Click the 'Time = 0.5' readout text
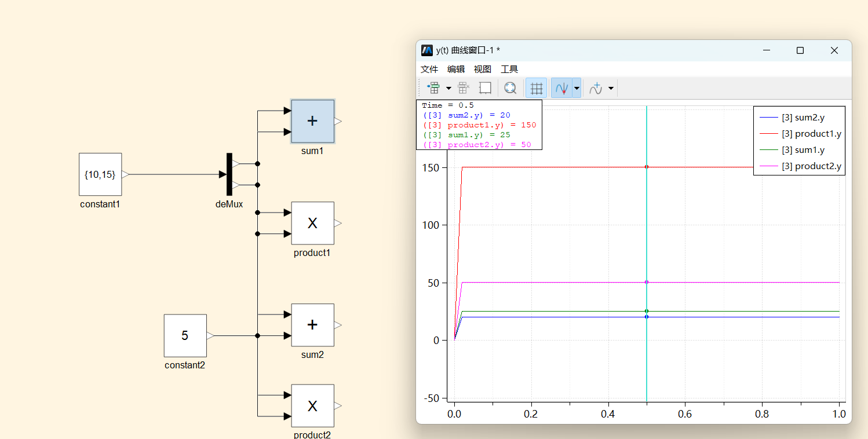This screenshot has width=868, height=439. [x=448, y=105]
